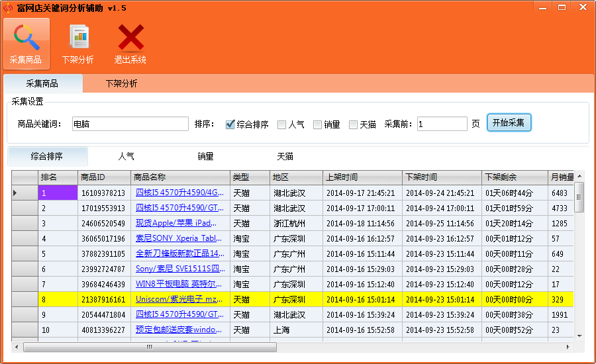The width and height of the screenshot is (596, 364).
Task: Enable the 天猫 checkbox
Action: 354,124
